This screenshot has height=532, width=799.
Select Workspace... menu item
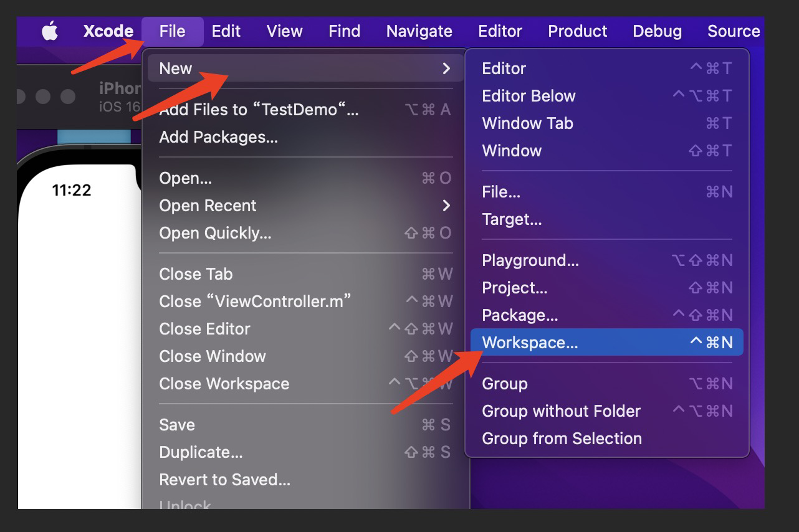click(607, 343)
